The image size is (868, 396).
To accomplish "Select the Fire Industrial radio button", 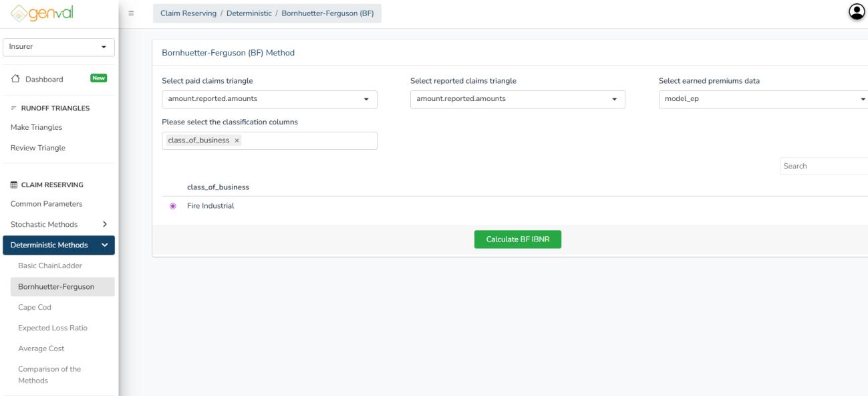I will pos(173,206).
